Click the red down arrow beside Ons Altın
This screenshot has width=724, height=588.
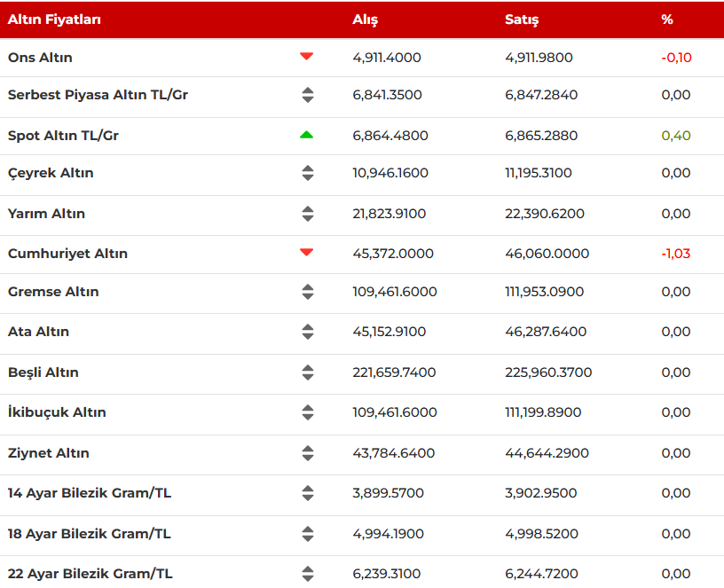(307, 57)
